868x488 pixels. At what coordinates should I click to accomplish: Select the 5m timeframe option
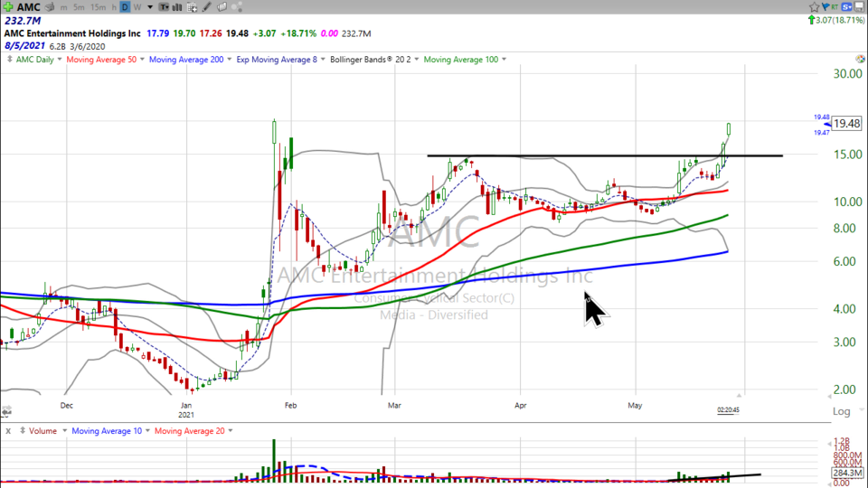tap(80, 6)
